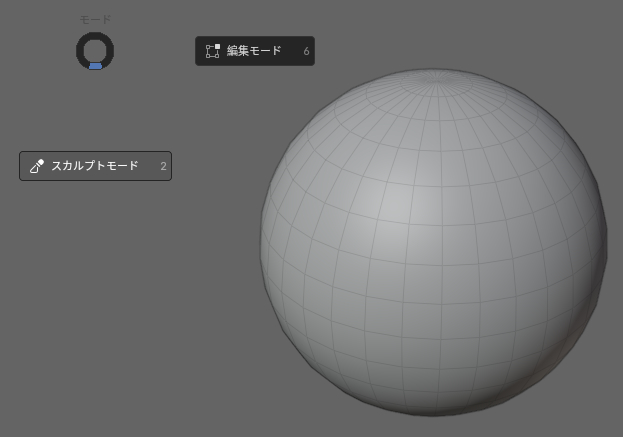Click the top pole of the sphere
The height and width of the screenshot is (437, 623).
tap(434, 74)
